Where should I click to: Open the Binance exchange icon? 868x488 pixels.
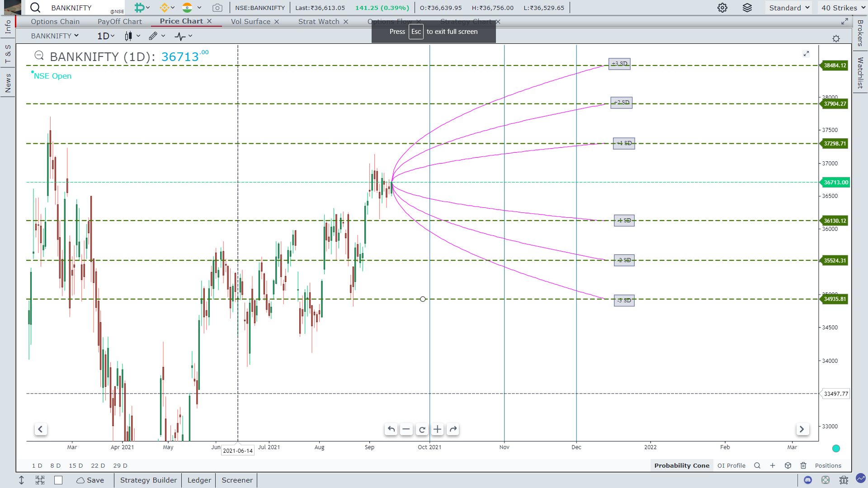[x=164, y=8]
